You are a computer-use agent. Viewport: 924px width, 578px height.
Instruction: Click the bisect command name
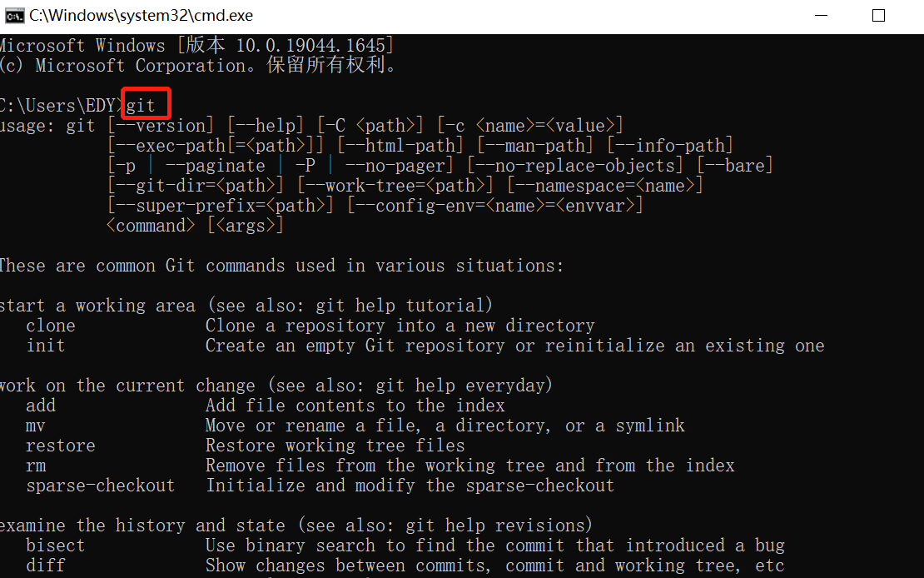coord(56,546)
